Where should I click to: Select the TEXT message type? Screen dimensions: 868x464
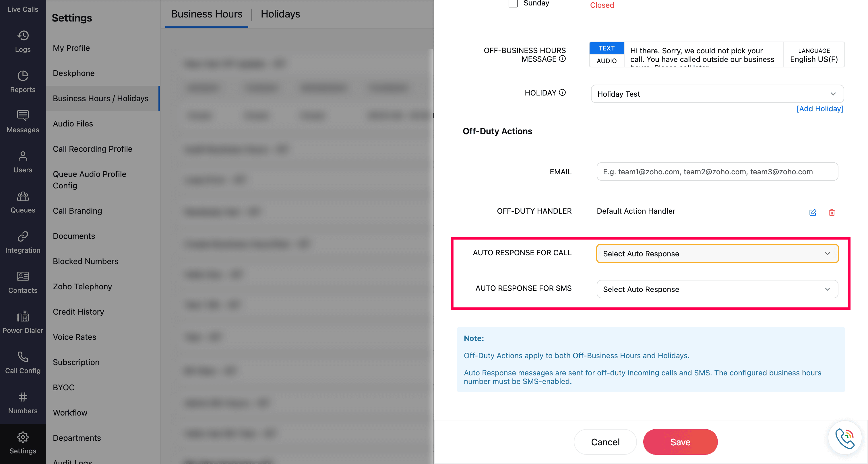(x=607, y=48)
